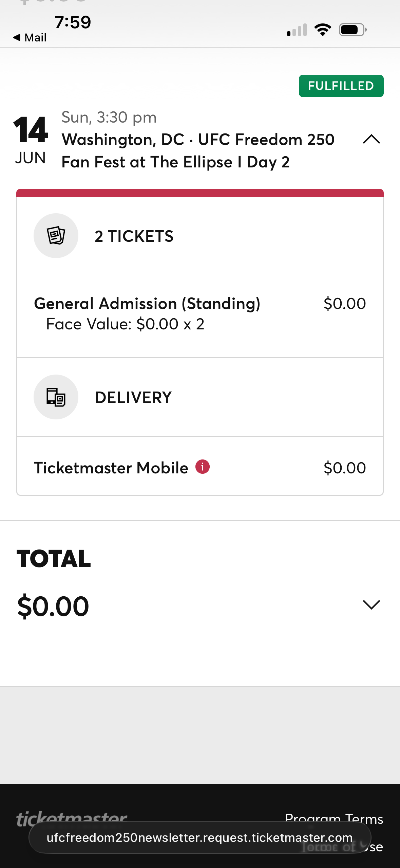Tap the Wi-Fi status icon
The height and width of the screenshot is (868, 400).
pyautogui.click(x=323, y=30)
